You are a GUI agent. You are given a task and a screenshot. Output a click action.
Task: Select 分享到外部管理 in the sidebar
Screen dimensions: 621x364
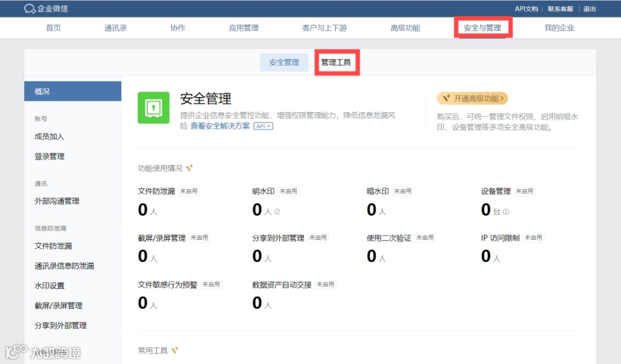click(x=60, y=325)
